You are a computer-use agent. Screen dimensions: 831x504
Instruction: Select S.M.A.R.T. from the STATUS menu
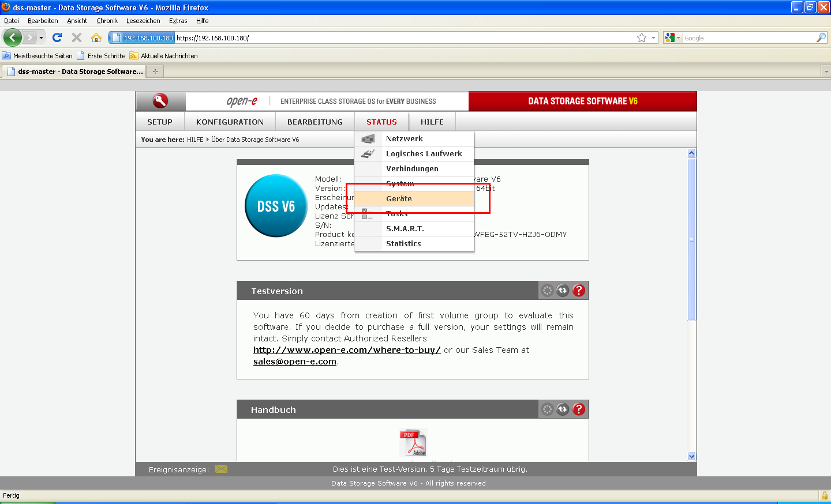(414, 228)
